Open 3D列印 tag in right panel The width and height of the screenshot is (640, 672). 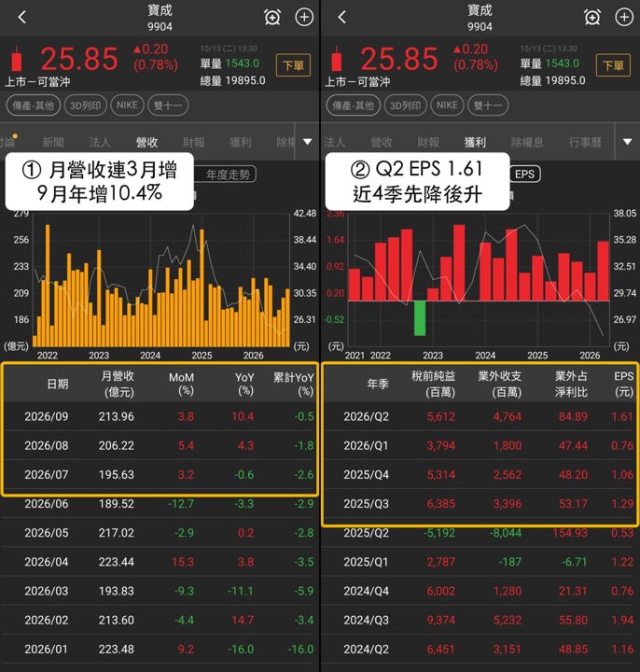(405, 105)
